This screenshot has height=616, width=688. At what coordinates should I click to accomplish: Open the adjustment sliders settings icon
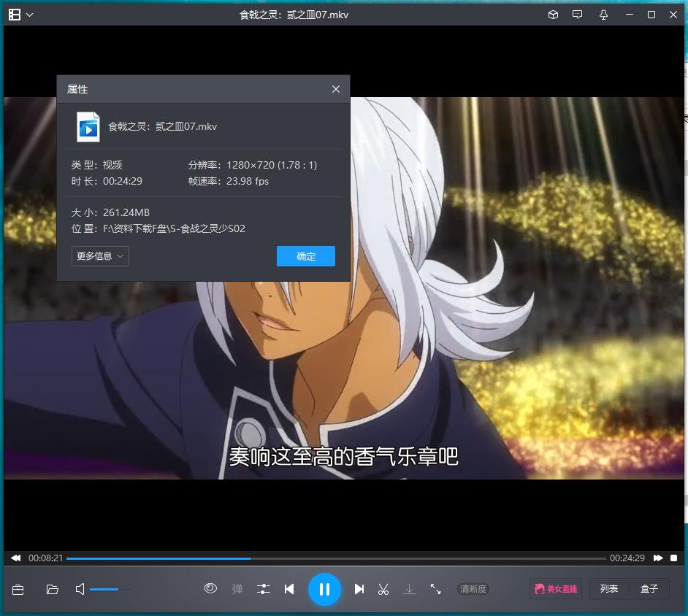tap(263, 589)
